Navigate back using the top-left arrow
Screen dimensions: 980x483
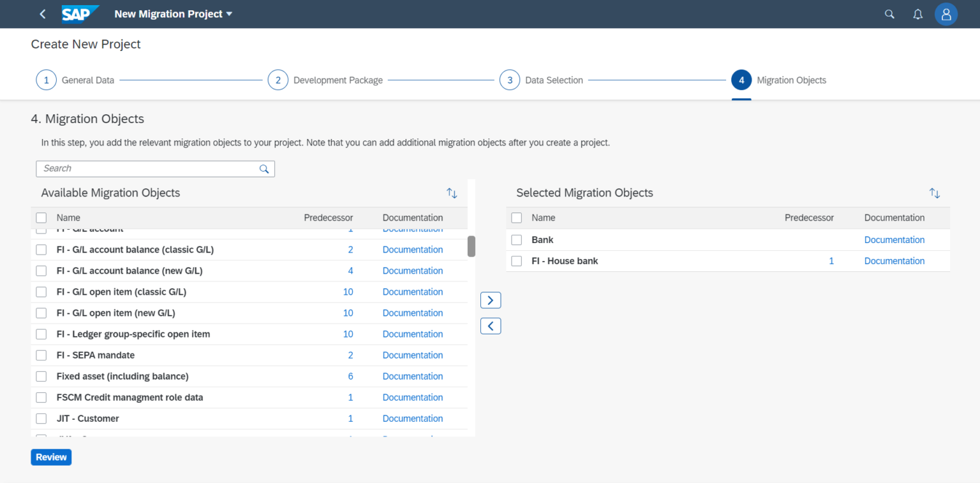pyautogui.click(x=42, y=13)
